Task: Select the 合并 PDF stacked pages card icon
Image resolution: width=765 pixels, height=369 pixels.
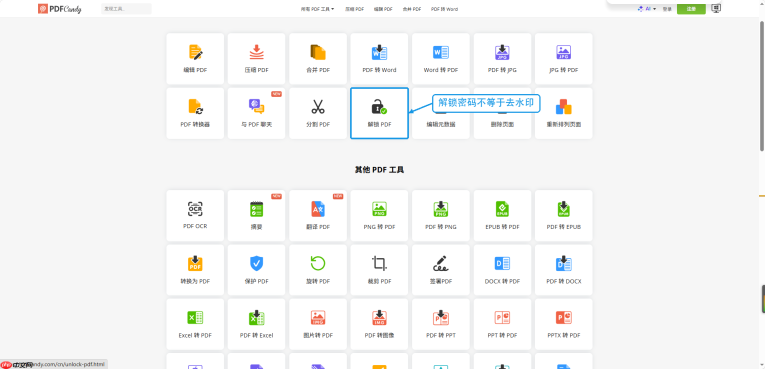Action: tap(318, 52)
